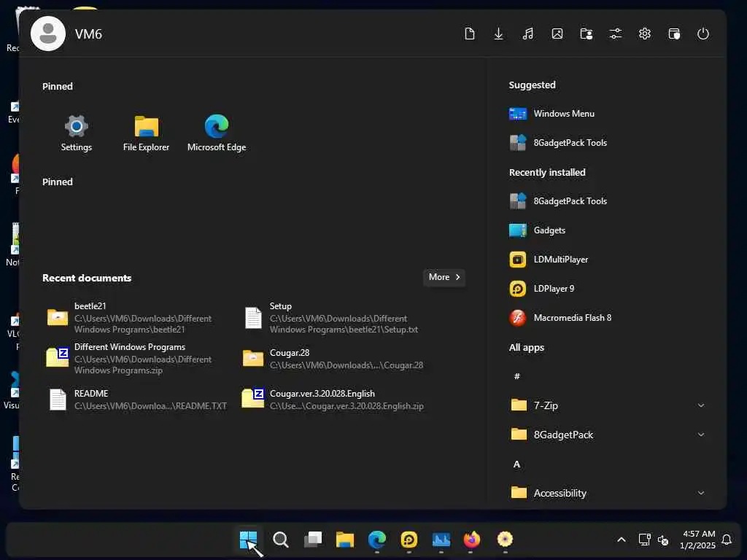Image resolution: width=747 pixels, height=560 pixels.
Task: Open Firefox from the taskbar
Action: pyautogui.click(x=472, y=540)
